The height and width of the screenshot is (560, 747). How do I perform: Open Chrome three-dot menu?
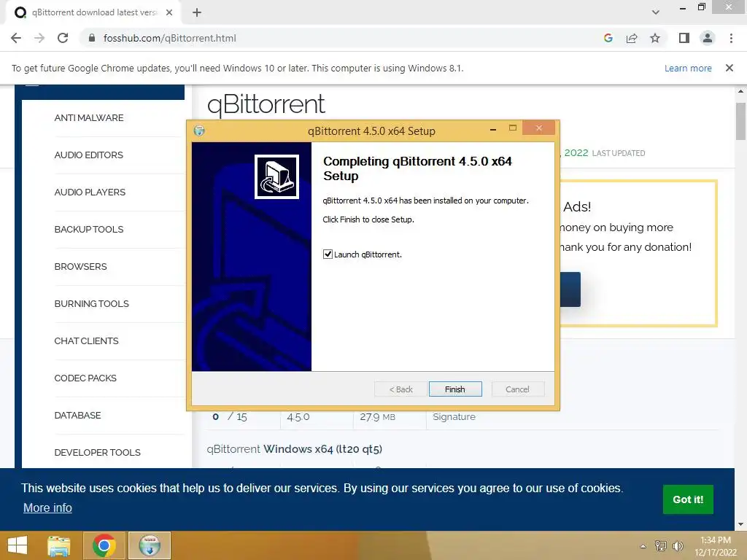point(731,38)
